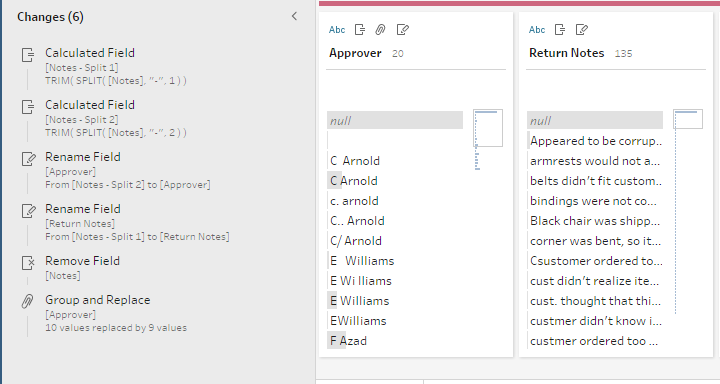Select the null value in Approver
720x384 pixels.
pos(395,120)
